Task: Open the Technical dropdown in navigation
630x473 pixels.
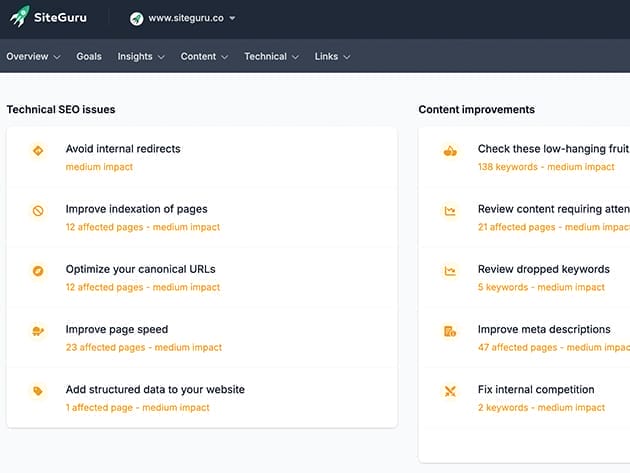Action: click(271, 57)
